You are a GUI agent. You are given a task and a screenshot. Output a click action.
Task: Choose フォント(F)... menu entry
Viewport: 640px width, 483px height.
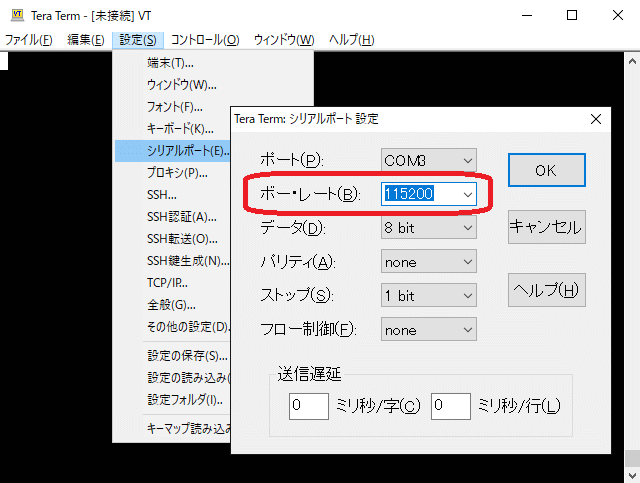pyautogui.click(x=175, y=107)
